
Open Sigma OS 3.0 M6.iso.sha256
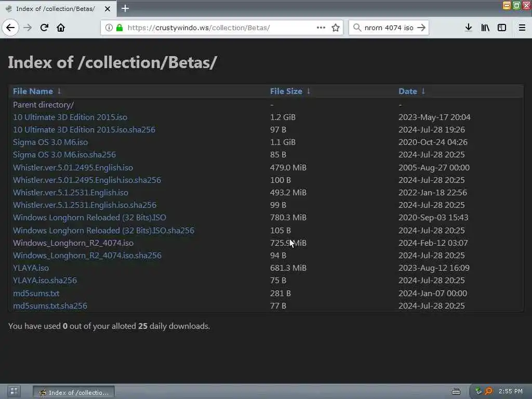[64, 155]
